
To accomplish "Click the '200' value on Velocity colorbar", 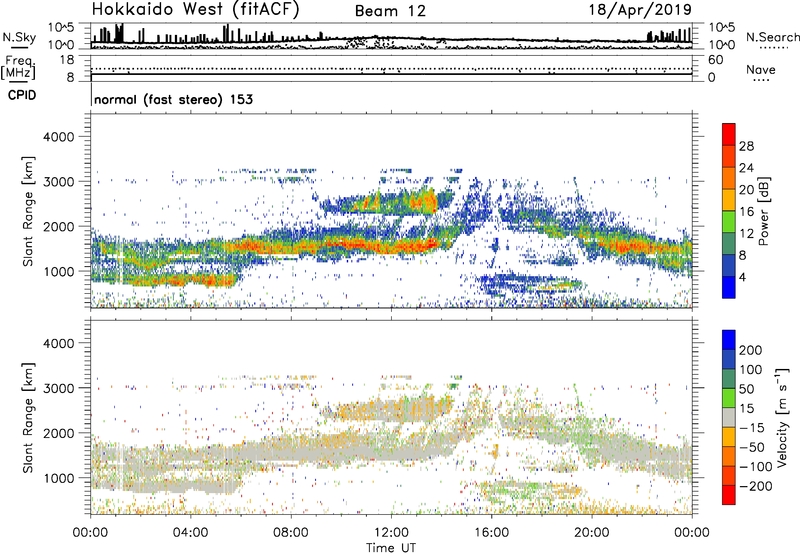I will [x=751, y=350].
